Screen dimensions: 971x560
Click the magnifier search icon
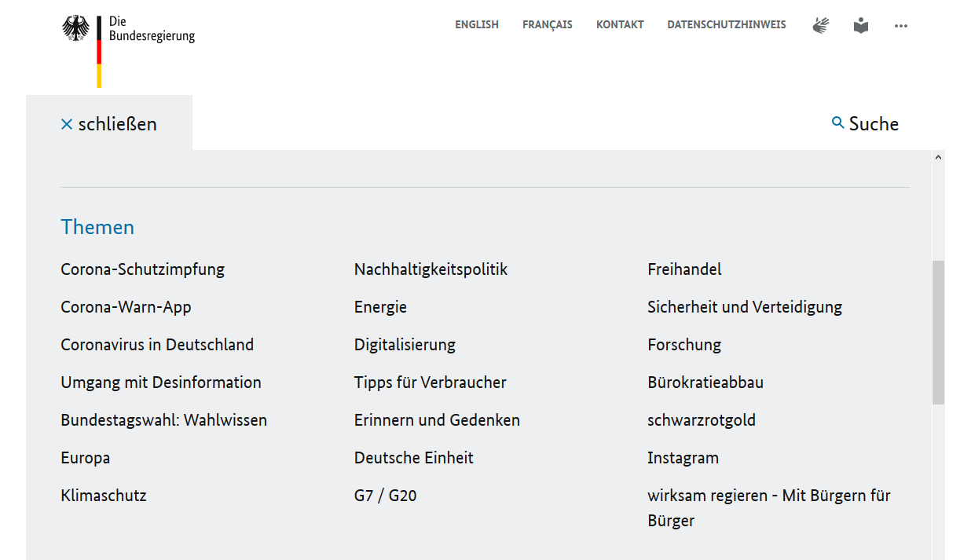click(x=838, y=123)
